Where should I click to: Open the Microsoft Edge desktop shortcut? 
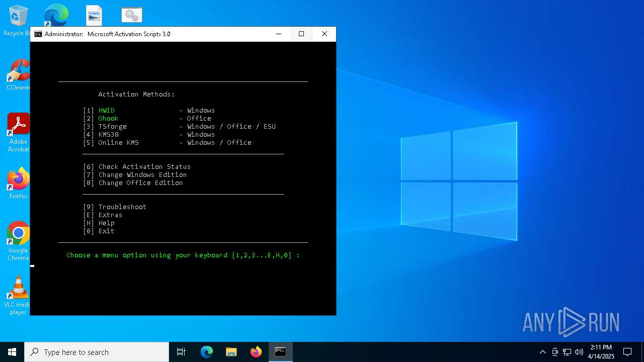point(56,15)
